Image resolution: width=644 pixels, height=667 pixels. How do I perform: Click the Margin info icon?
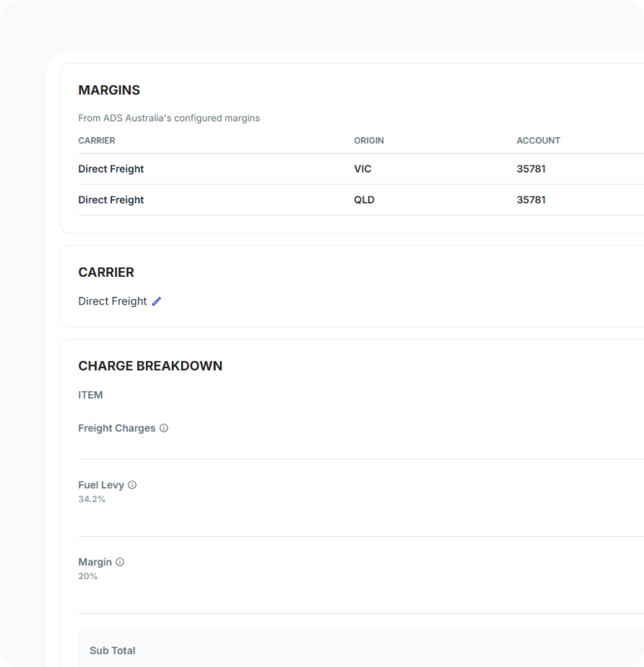[120, 562]
